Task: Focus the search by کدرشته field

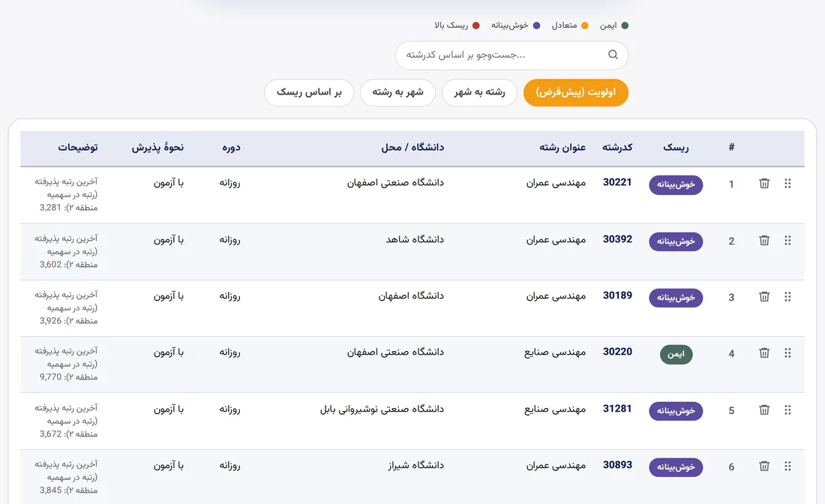Action: [x=511, y=55]
